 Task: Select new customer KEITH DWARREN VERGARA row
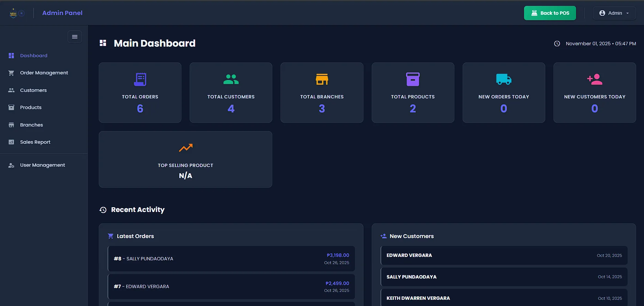point(504,298)
